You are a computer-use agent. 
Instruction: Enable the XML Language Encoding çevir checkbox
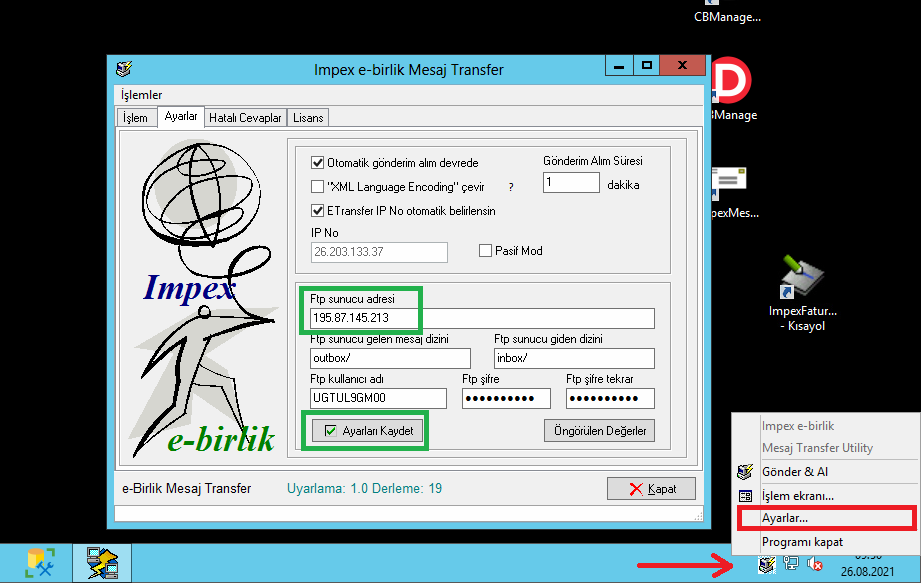(x=318, y=186)
